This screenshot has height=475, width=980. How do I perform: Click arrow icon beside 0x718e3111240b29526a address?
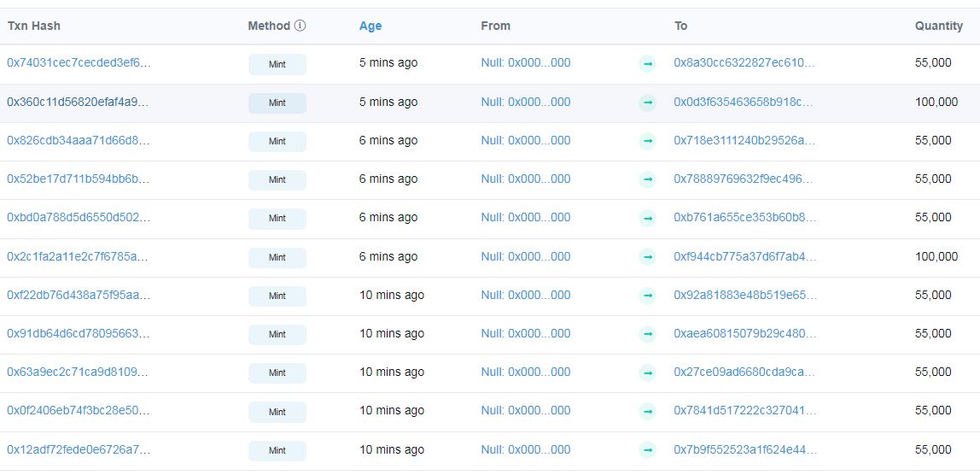[x=647, y=141]
